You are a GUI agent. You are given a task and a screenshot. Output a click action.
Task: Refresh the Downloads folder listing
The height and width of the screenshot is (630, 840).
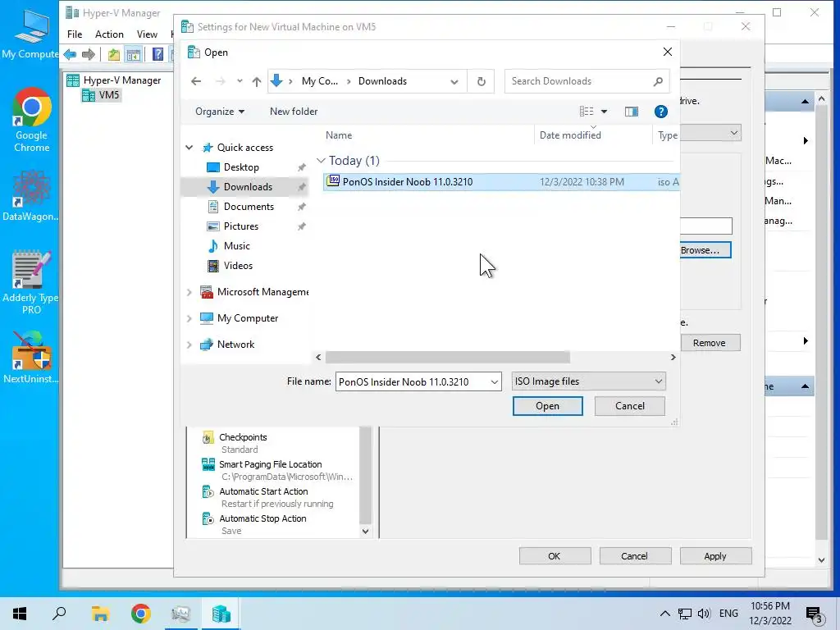pos(481,81)
